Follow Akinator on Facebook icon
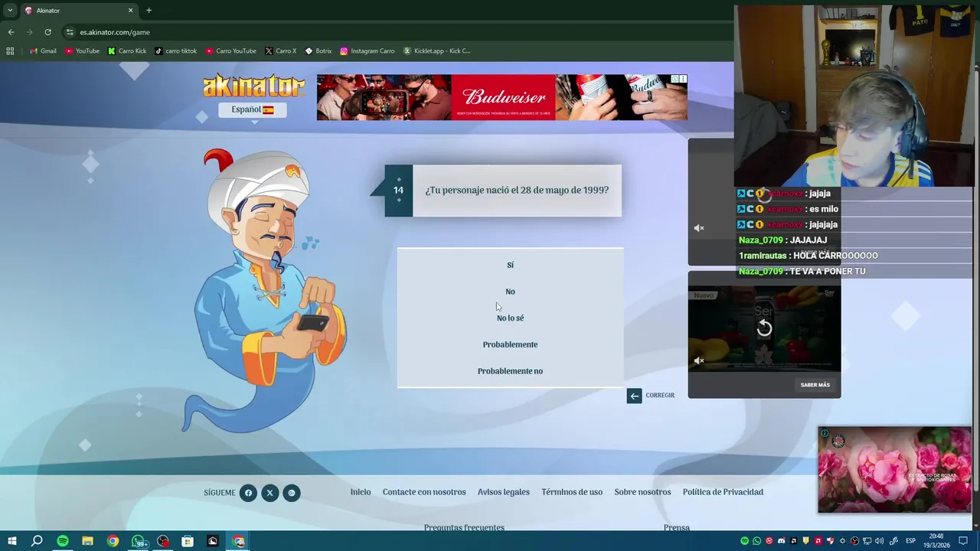 pyautogui.click(x=248, y=493)
